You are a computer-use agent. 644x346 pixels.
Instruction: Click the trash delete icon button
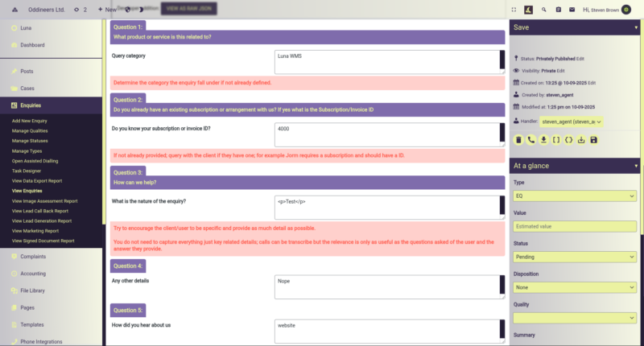[518, 140]
